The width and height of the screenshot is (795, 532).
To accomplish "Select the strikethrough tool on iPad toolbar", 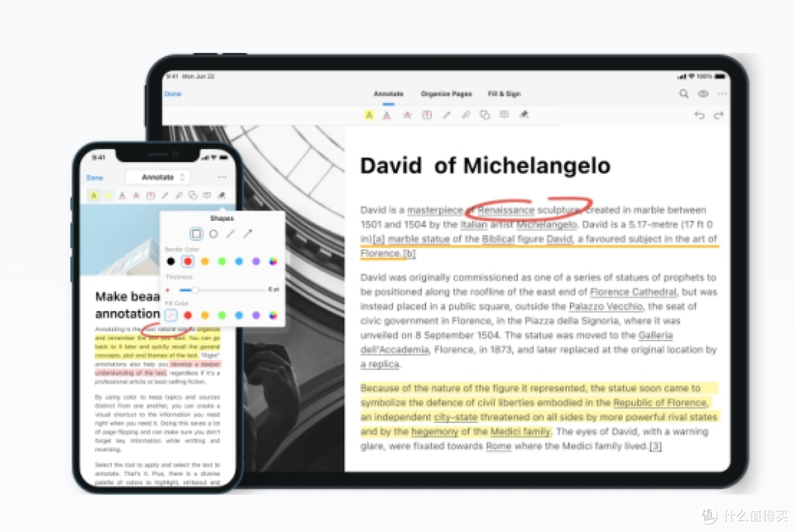I will click(407, 115).
